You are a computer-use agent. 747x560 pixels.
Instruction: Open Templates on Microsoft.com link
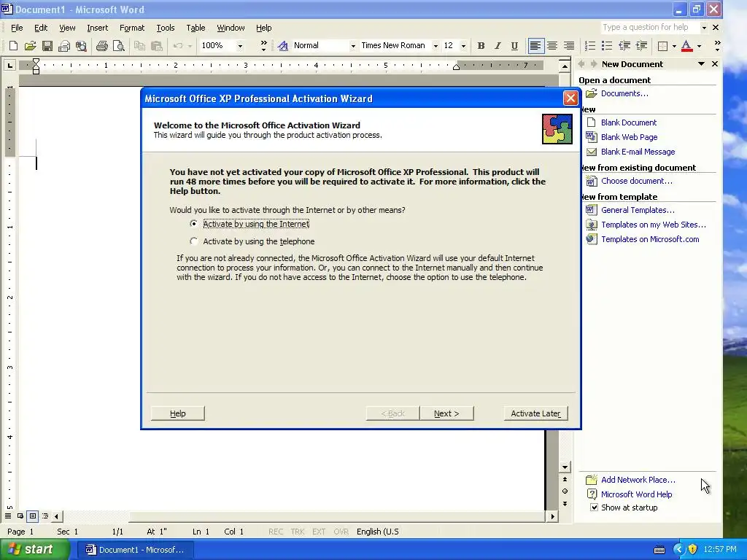click(x=650, y=239)
